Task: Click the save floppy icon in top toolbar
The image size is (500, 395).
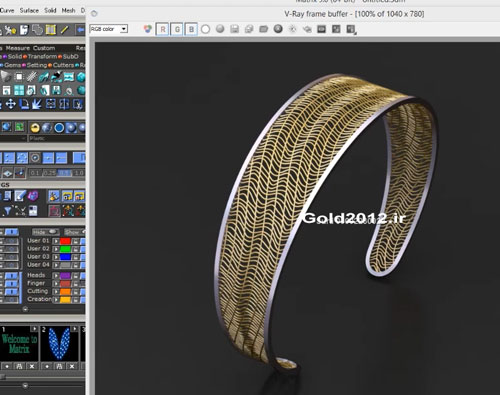Action: 24,30
